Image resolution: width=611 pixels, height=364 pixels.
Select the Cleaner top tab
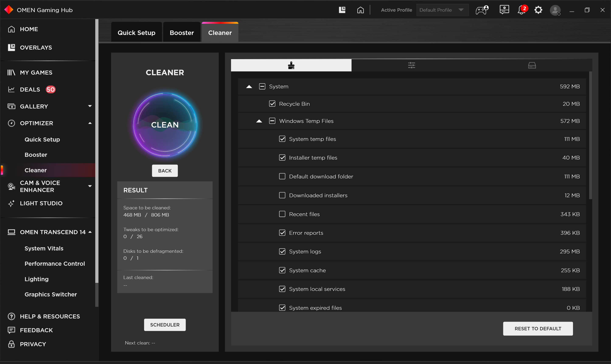pos(220,33)
